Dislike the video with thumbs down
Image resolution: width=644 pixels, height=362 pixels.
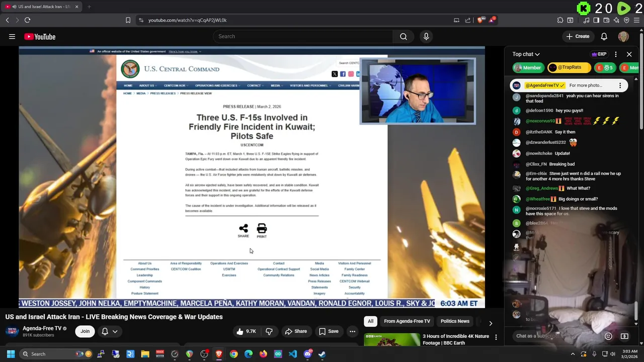click(x=269, y=331)
